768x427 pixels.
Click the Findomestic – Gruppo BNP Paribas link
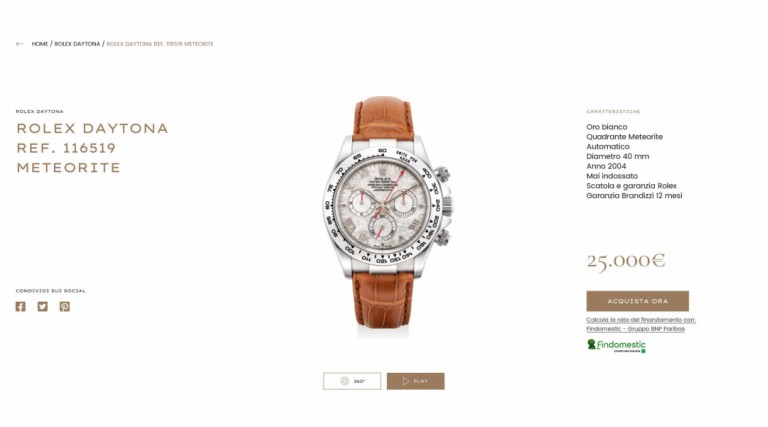coord(636,329)
